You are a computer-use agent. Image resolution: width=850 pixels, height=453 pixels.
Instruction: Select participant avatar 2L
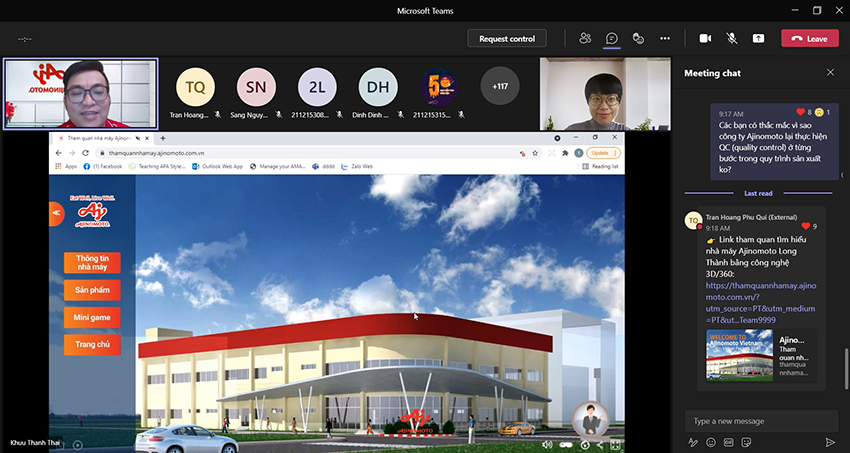pos(317,87)
